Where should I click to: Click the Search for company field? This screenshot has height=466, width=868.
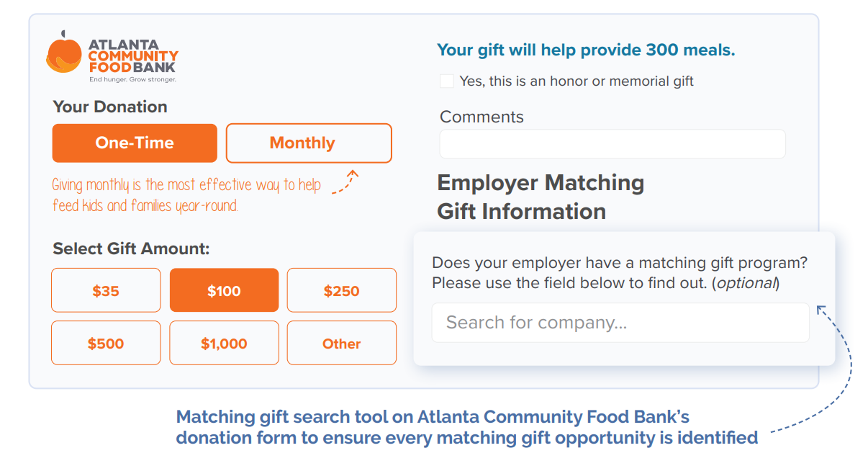pos(620,323)
